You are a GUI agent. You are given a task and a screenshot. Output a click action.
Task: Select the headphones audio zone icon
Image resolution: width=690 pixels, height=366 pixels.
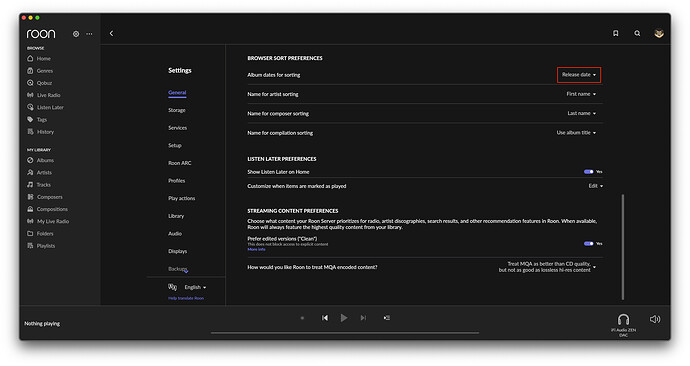pyautogui.click(x=623, y=319)
